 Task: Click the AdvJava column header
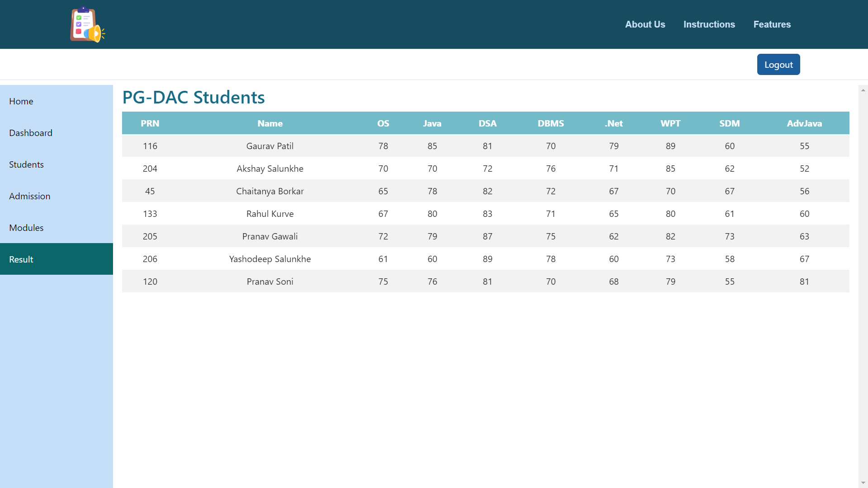(x=804, y=123)
